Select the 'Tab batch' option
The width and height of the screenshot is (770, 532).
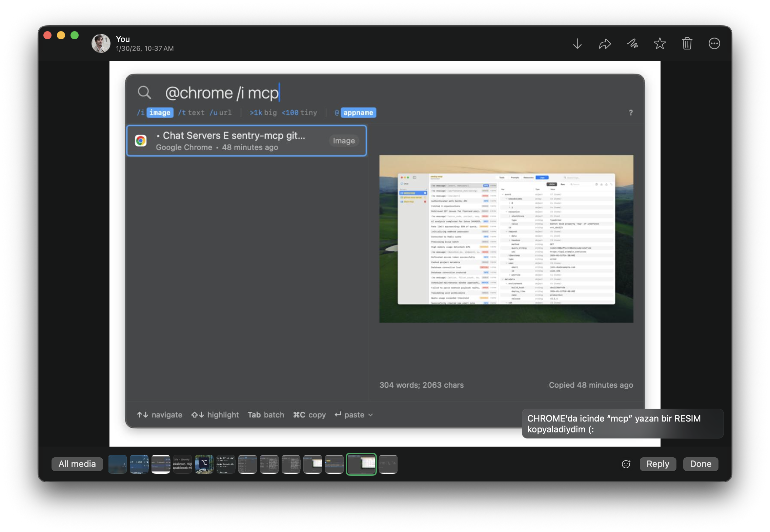pos(266,414)
